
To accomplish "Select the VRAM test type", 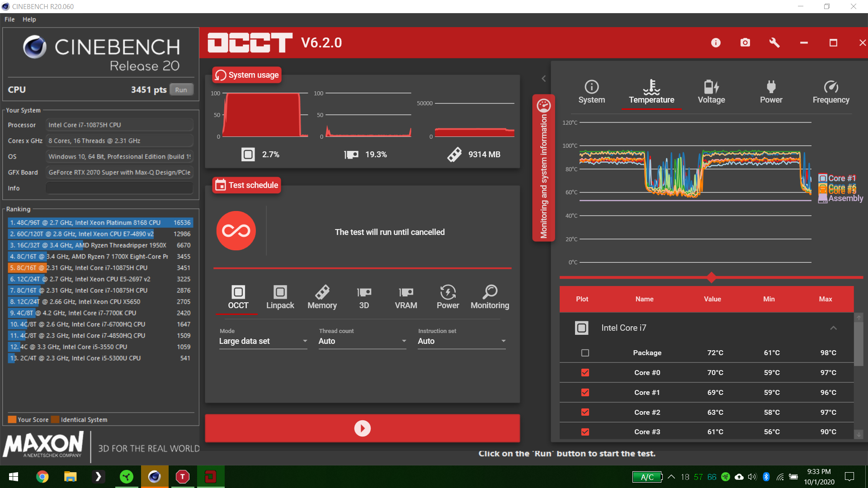I will [x=406, y=297].
